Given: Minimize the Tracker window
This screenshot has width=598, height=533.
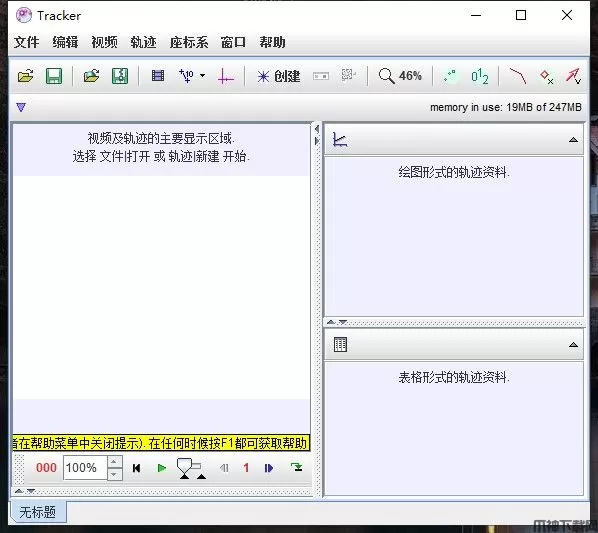Looking at the screenshot, I should [476, 15].
